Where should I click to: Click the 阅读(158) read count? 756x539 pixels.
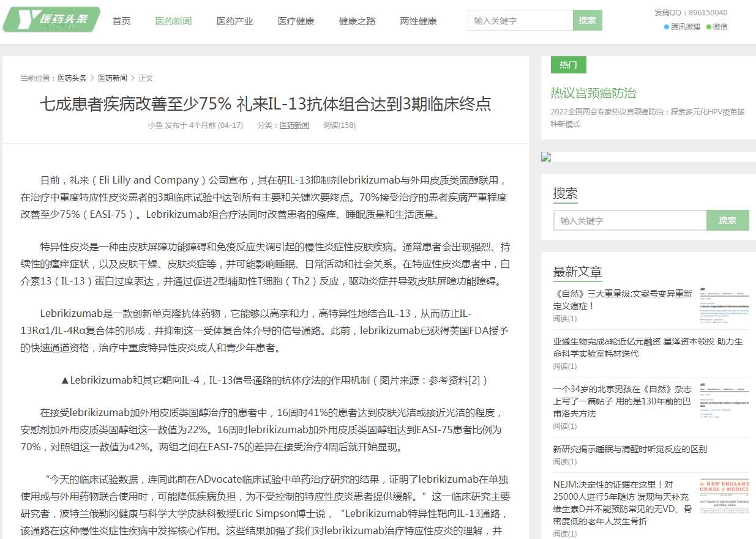click(x=339, y=125)
